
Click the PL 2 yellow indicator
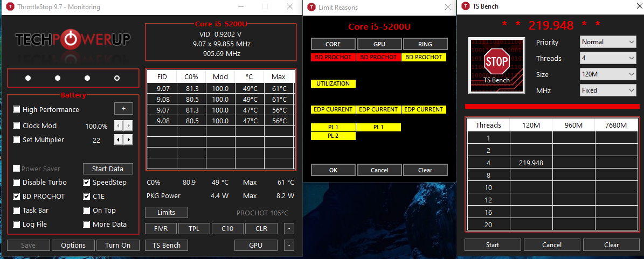coord(333,136)
